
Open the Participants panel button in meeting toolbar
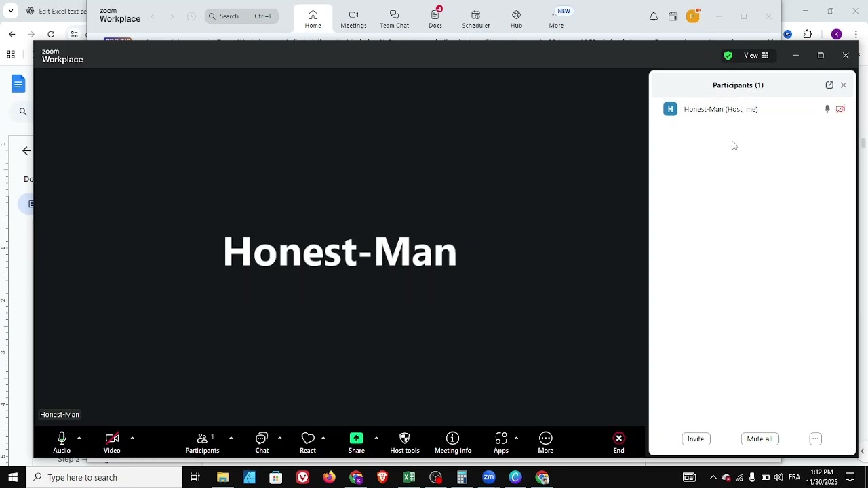(x=202, y=443)
